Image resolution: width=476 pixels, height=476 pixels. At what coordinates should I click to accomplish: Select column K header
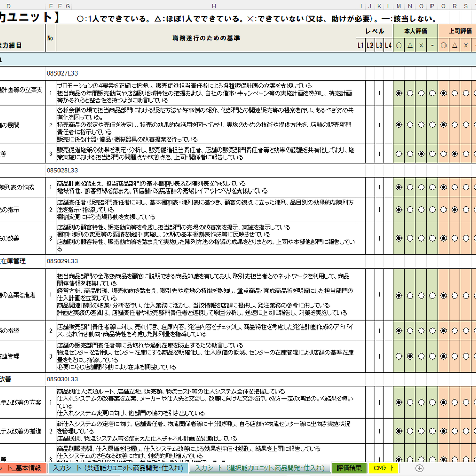tap(379, 6)
